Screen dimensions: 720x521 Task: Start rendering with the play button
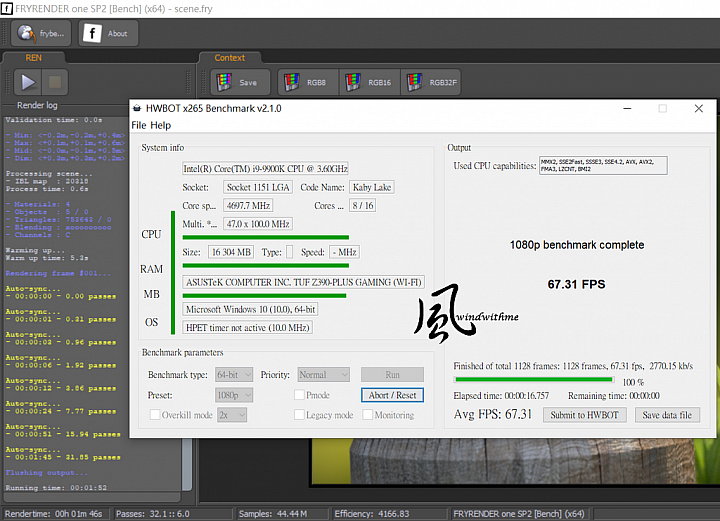28,82
